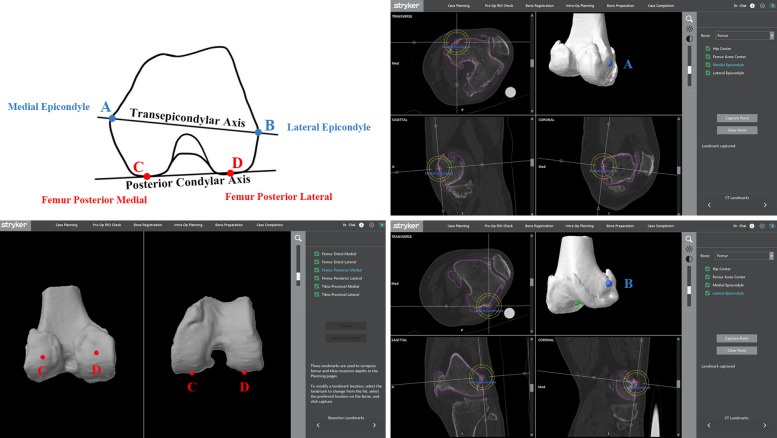The image size is (777, 438).
Task: Open the settings gear in the Resection Landmarks screen header
Action: coord(372,225)
